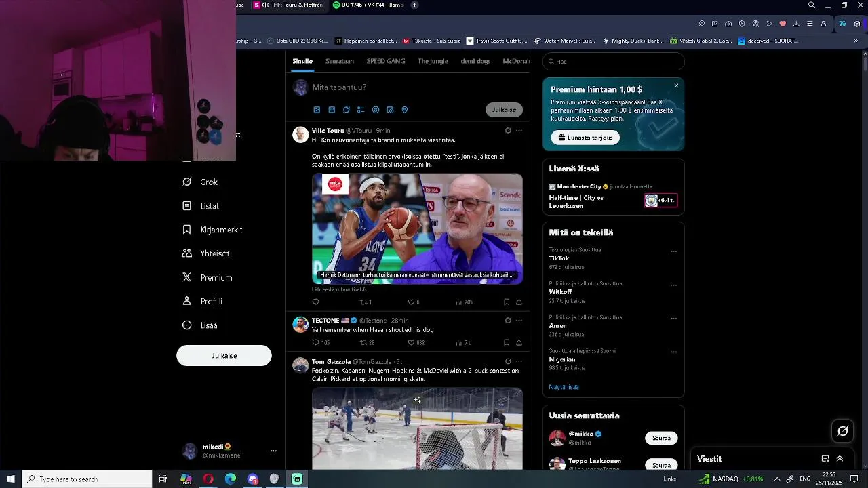Open Opera from the taskbar
Viewport: 868px width, 488px height.
[208, 479]
